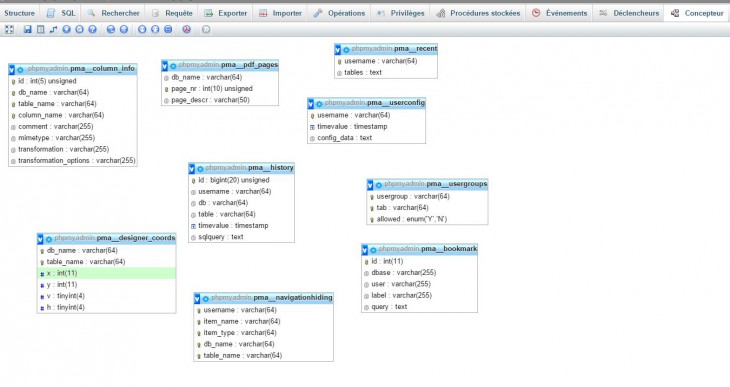Select 'query : text' in pma__bookmark
This screenshot has width=730, height=387.
(419, 307)
